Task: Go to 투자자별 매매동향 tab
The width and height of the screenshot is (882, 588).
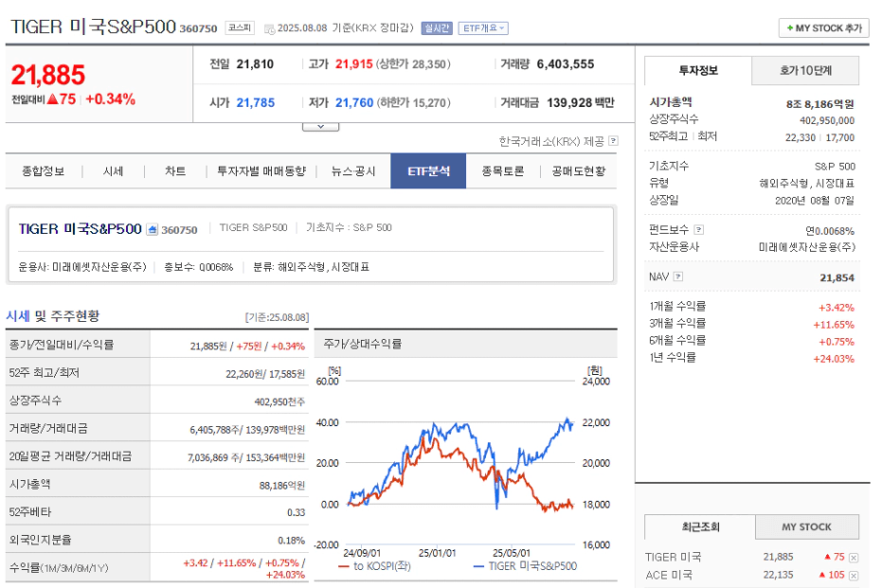Action: coord(261,170)
